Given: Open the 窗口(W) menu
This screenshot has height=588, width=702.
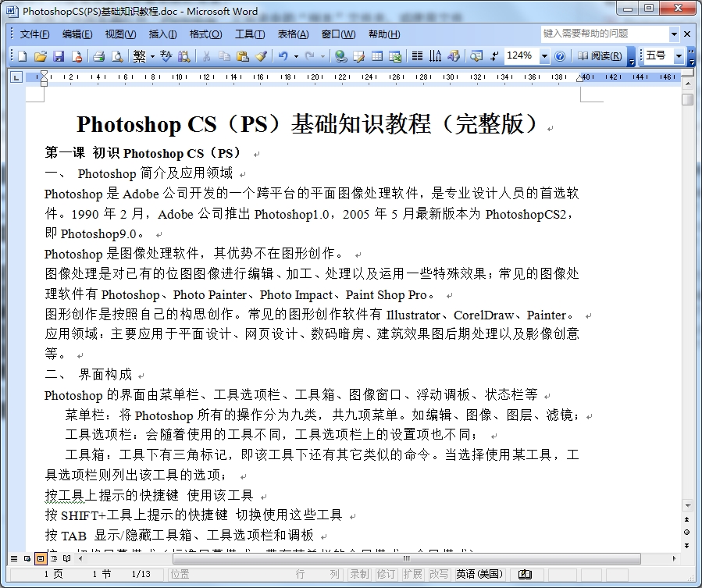Looking at the screenshot, I should pos(338,34).
